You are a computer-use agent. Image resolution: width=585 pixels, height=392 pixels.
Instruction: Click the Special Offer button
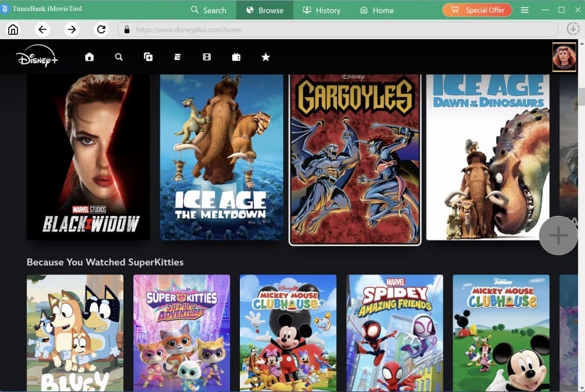[477, 10]
